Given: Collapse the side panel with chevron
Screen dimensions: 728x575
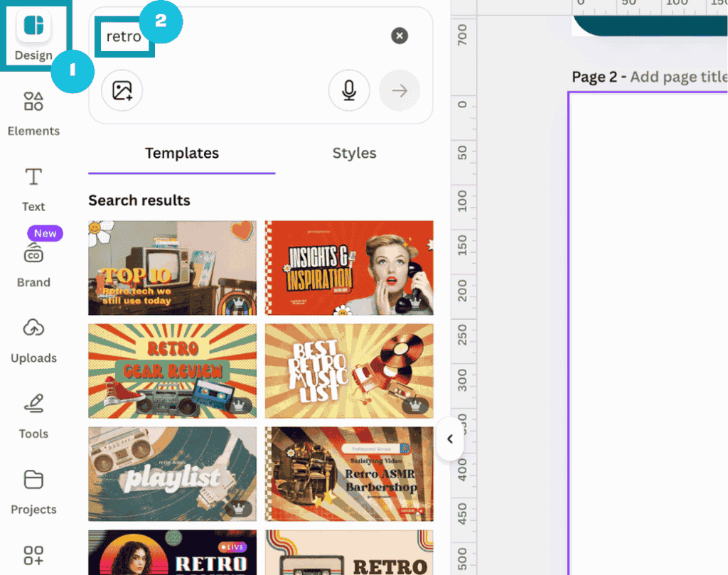Looking at the screenshot, I should 449,439.
